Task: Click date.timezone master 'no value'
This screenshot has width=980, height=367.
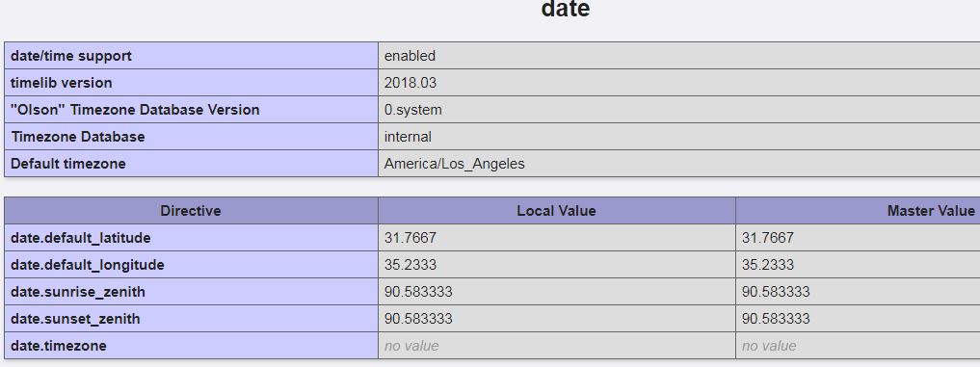Action: (x=769, y=346)
